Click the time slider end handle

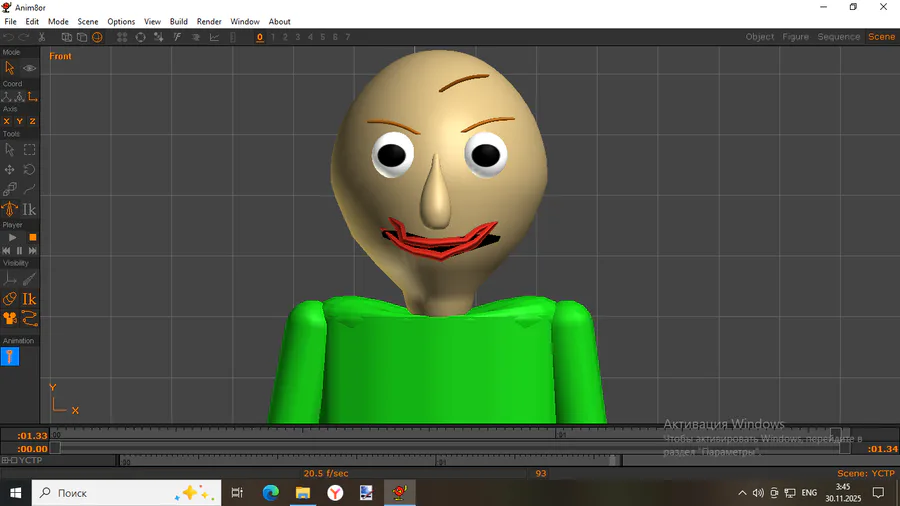pyautogui.click(x=844, y=447)
